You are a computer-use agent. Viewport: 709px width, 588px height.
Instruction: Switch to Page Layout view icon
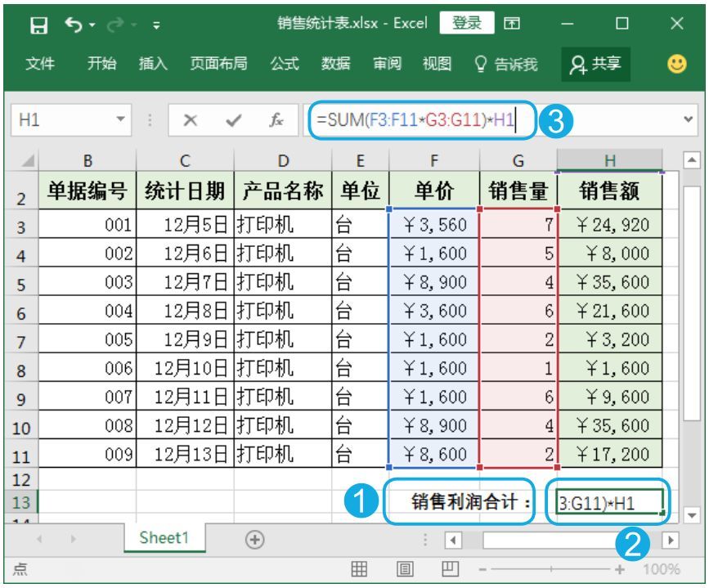pyautogui.click(x=405, y=569)
